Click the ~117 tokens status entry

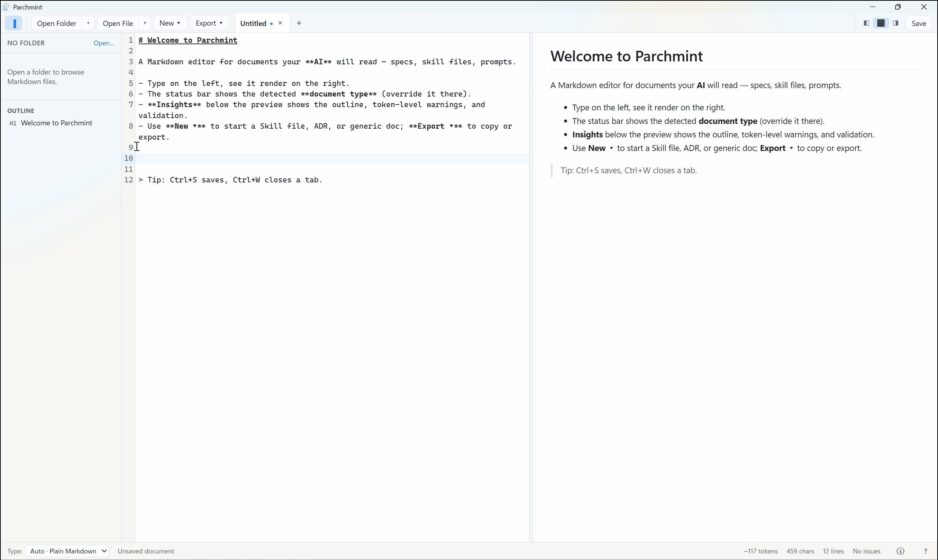[x=761, y=551]
